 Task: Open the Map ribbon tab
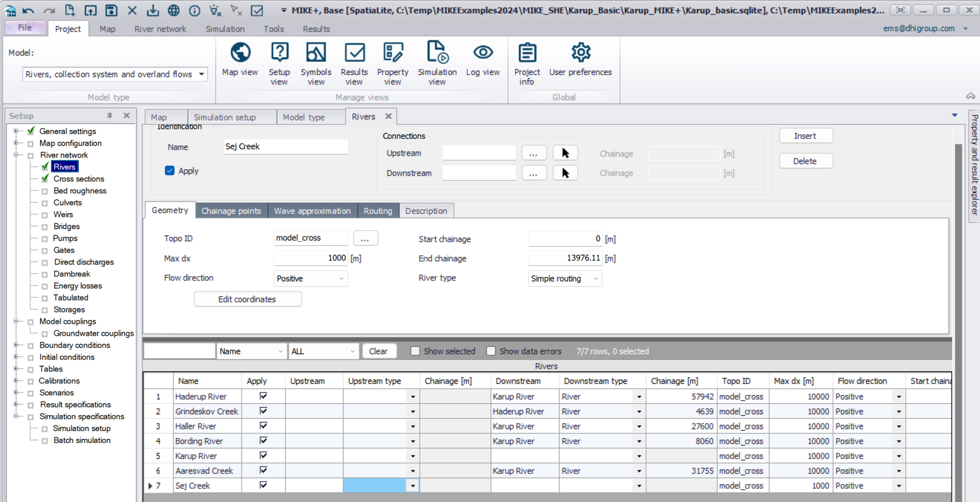(x=107, y=29)
